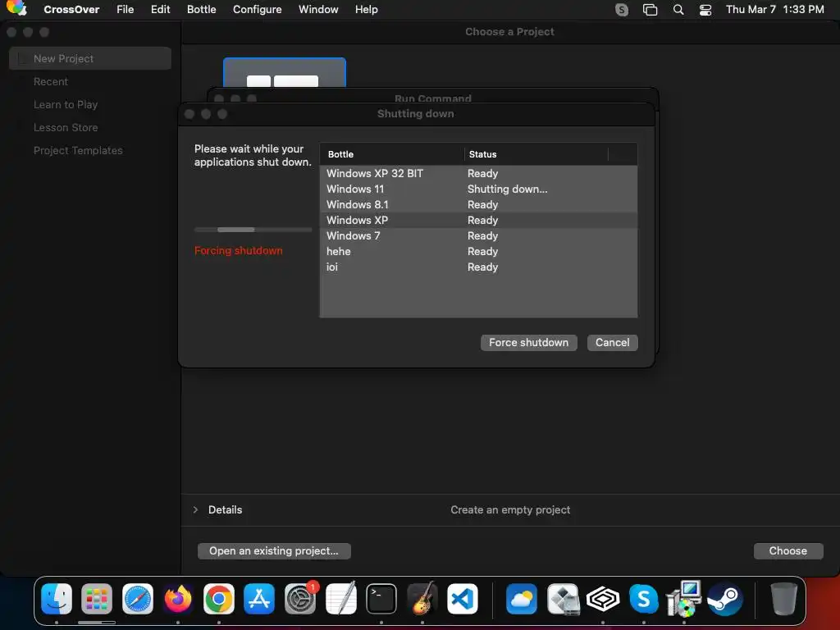This screenshot has width=840, height=630.
Task: Click the Choose button
Action: pos(787,550)
